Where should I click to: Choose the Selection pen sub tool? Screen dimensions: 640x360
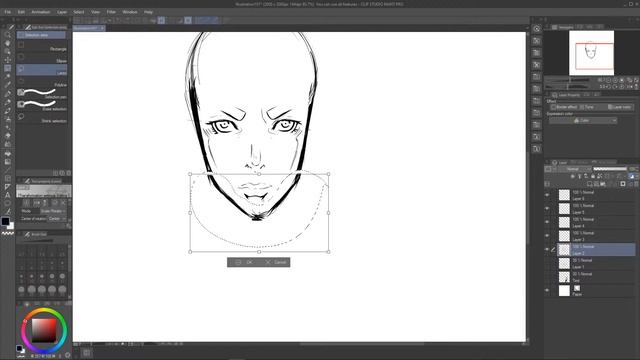(42, 94)
